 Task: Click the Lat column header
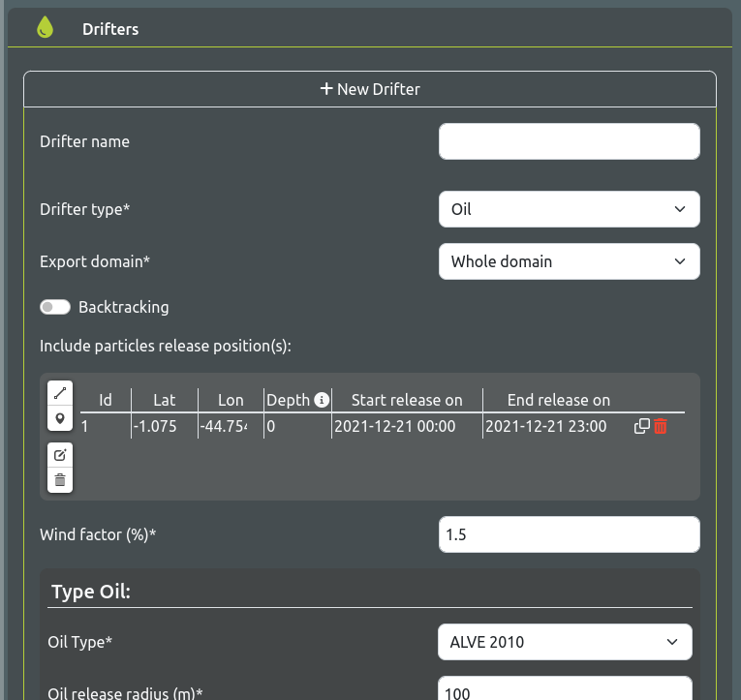(165, 400)
